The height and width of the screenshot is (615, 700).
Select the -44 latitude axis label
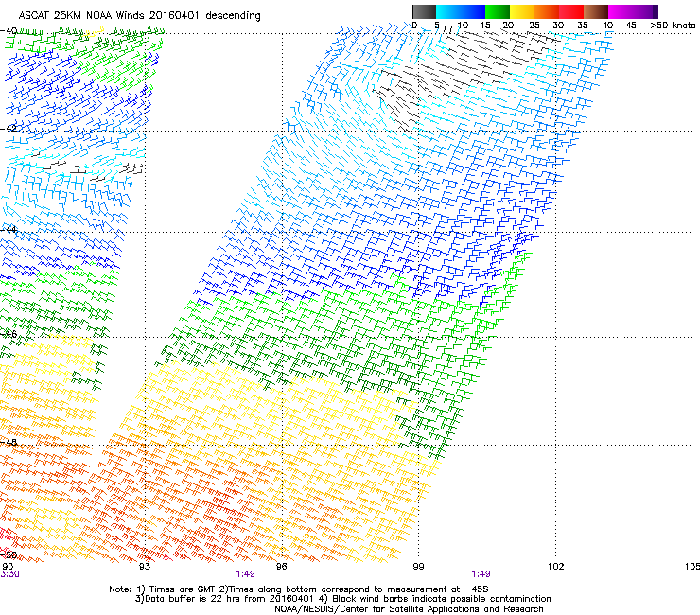tap(9, 230)
